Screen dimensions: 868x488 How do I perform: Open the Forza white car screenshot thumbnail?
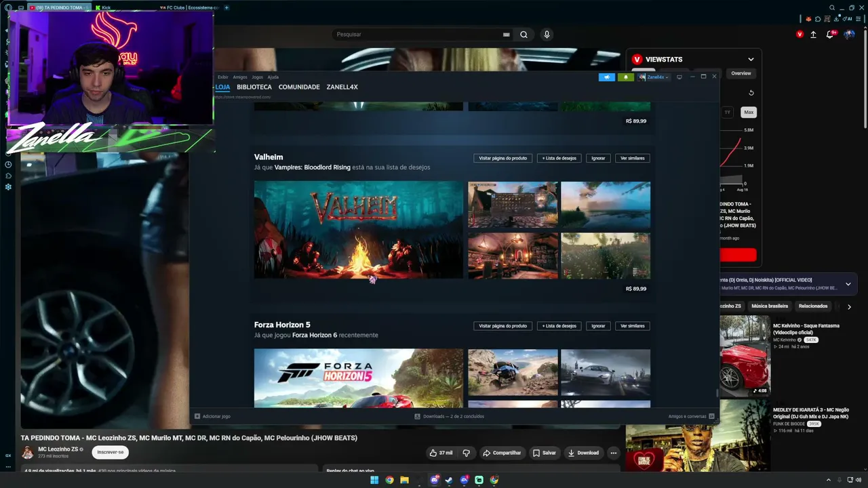606,372
